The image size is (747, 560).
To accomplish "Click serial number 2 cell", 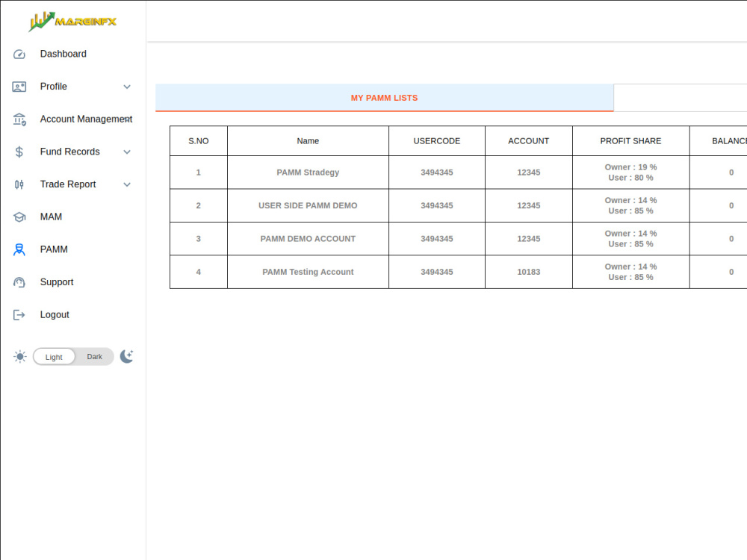I will [199, 206].
